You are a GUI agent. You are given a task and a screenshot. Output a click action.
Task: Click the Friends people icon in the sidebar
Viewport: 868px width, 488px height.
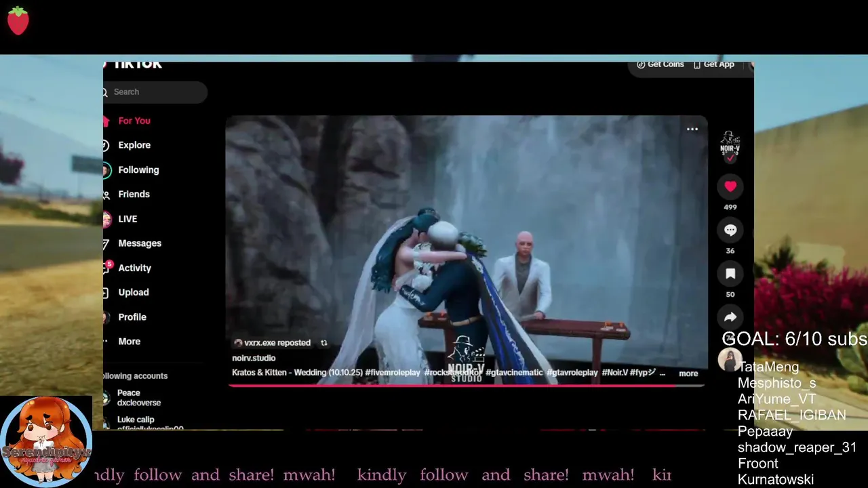[106, 195]
